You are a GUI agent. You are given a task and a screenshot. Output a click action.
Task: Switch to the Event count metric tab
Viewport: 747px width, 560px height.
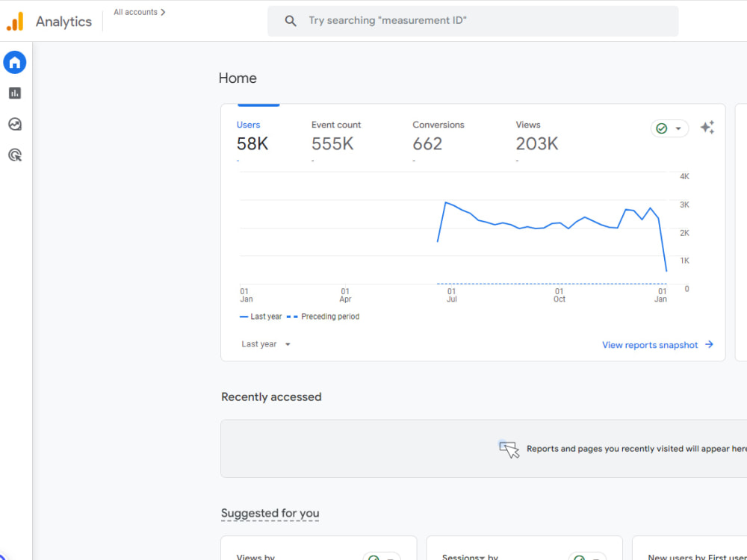click(335, 134)
